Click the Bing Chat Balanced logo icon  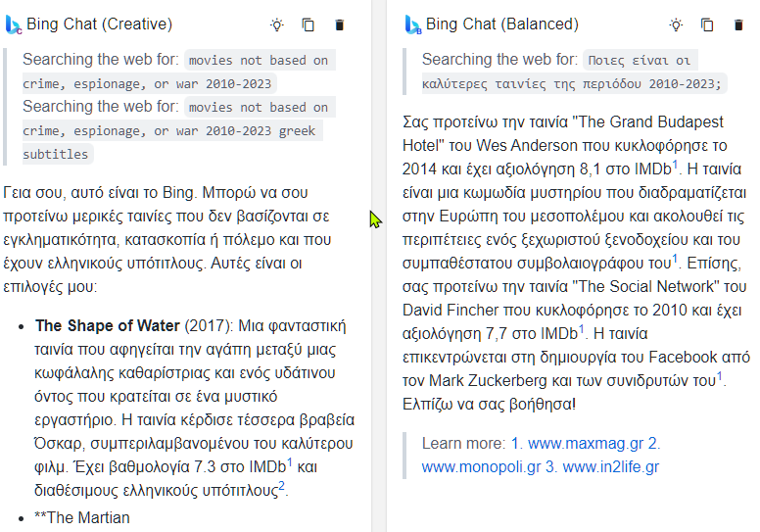[x=413, y=25]
